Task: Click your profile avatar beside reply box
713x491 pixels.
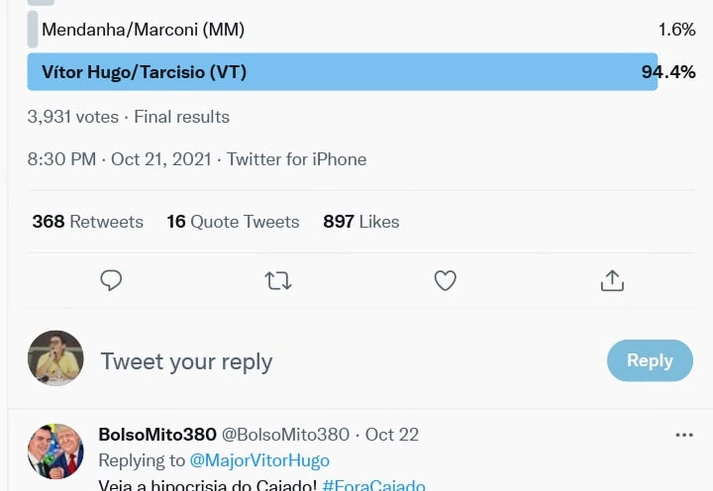Action: pos(55,358)
